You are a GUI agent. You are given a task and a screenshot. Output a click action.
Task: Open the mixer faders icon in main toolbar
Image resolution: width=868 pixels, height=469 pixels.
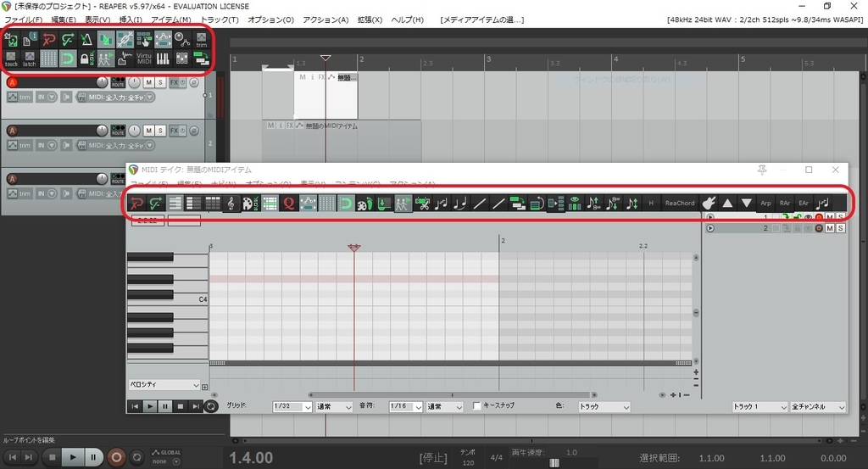(181, 59)
